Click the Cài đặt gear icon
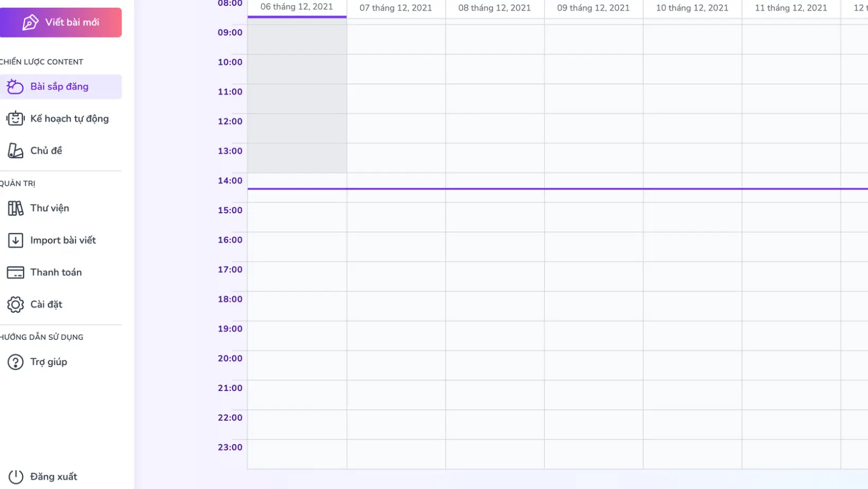The width and height of the screenshot is (868, 489). 15,305
